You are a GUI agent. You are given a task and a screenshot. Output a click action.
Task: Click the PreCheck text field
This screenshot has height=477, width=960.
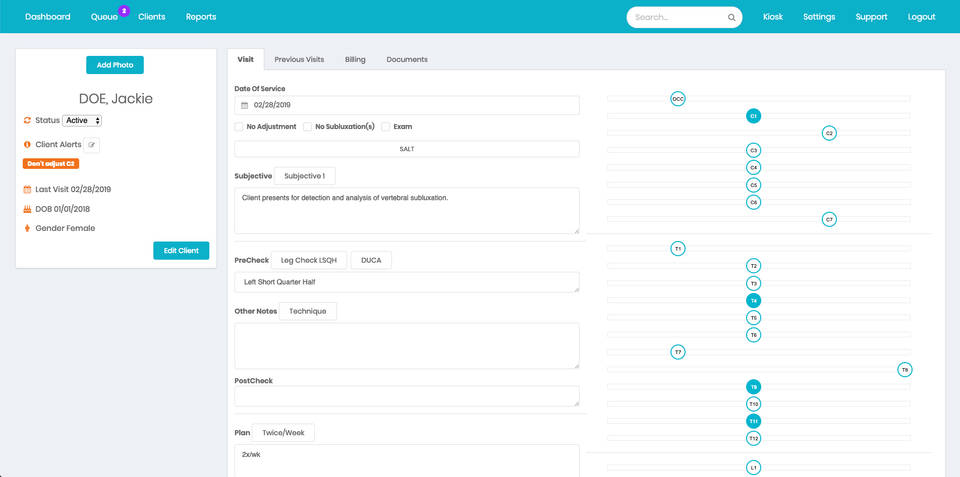pos(407,282)
